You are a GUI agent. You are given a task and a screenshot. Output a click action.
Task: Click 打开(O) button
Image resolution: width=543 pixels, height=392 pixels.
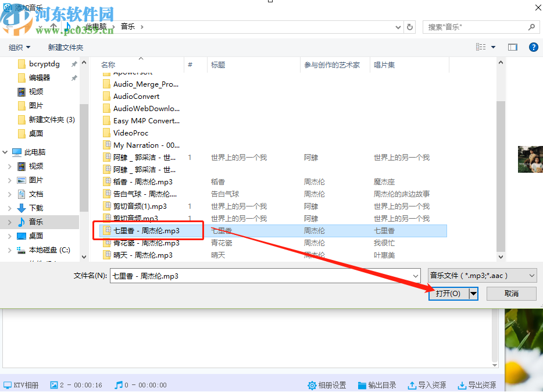point(448,294)
